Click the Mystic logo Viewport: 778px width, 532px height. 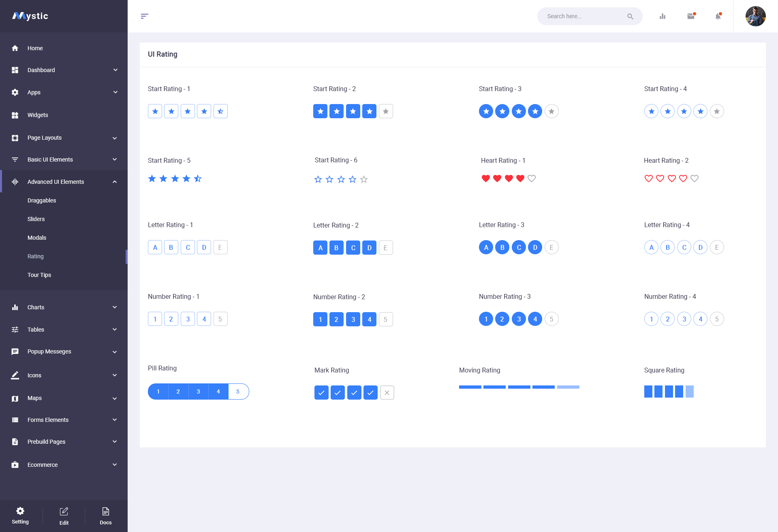30,16
